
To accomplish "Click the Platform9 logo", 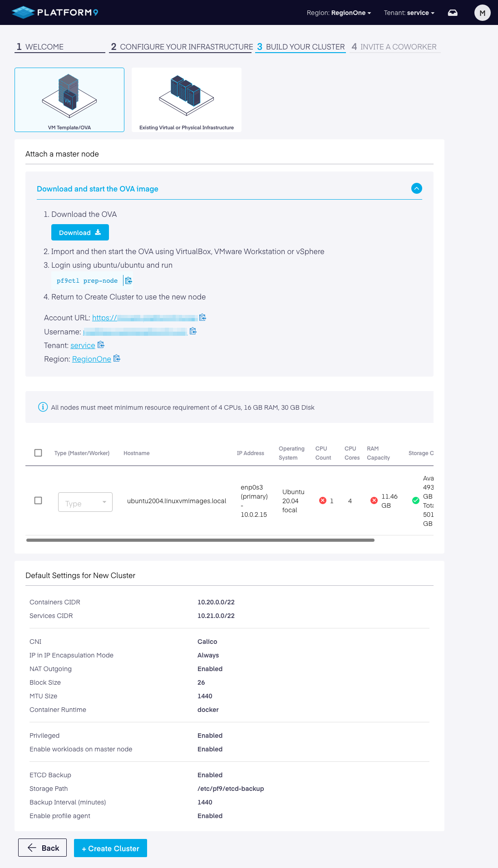I will 55,12.
